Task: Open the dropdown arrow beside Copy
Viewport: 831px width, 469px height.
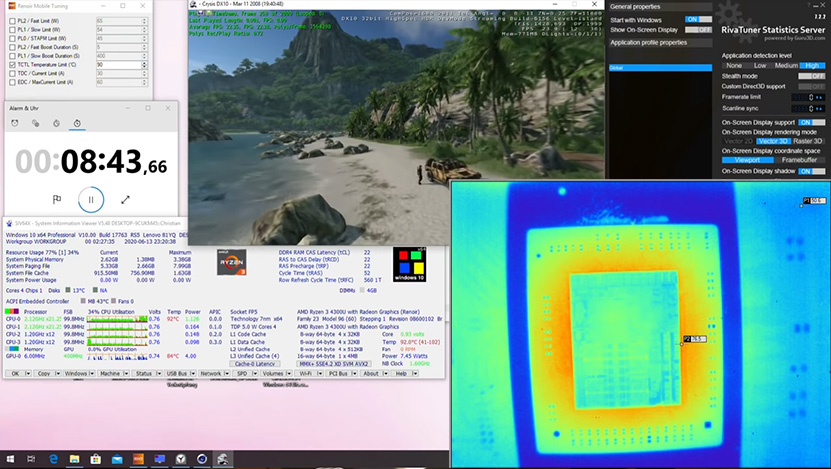Action: pyautogui.click(x=58, y=374)
